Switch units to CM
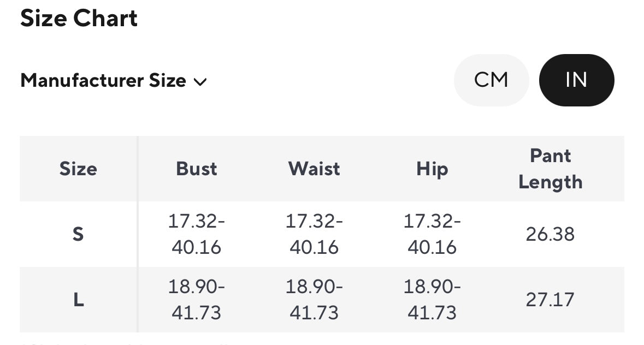Image resolution: width=644 pixels, height=345 pixels. pos(491,80)
